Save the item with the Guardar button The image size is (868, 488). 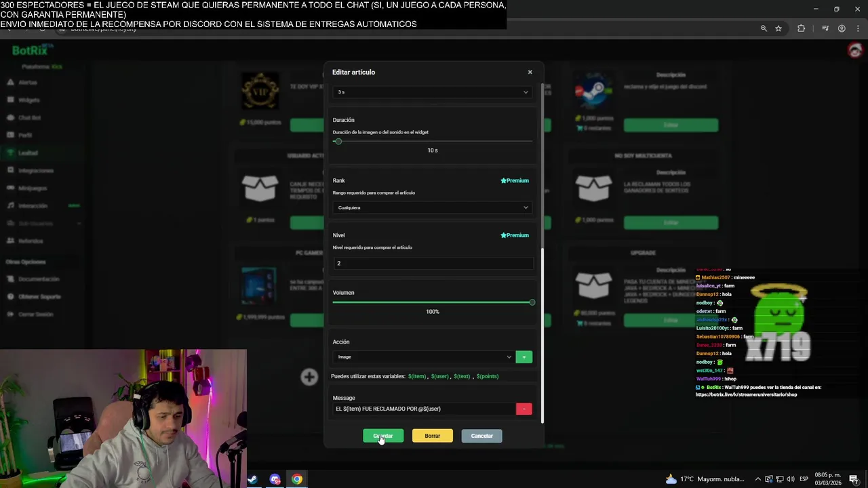point(383,436)
